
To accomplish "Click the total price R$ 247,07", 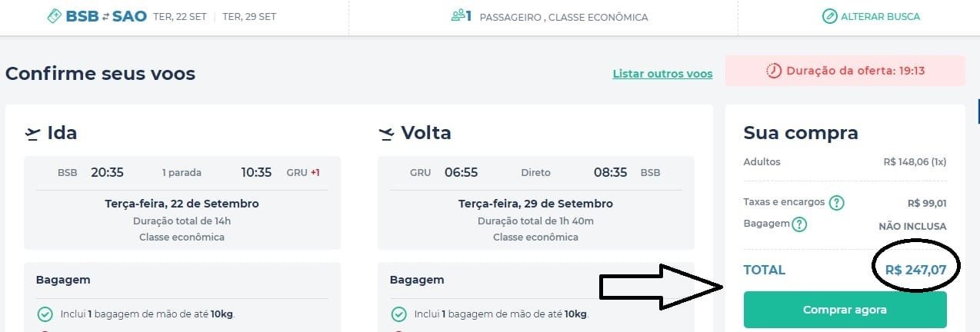I will (915, 270).
